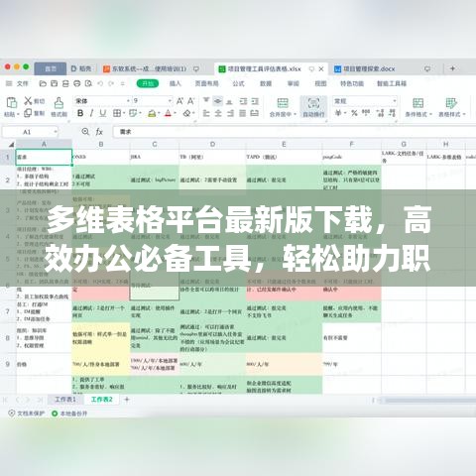Open the fill color bucket picker
Image resolution: width=476 pixels, height=476 pixels.
(x=152, y=113)
